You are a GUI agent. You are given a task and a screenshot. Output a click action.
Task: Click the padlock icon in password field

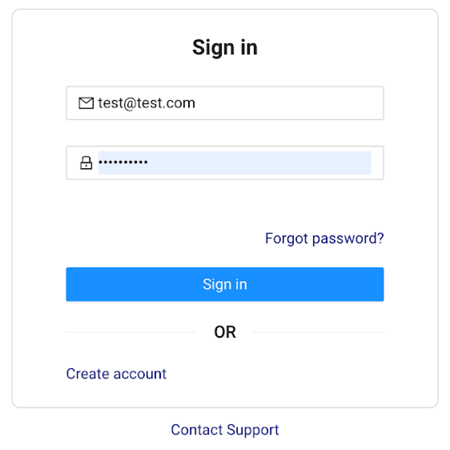coord(86,163)
